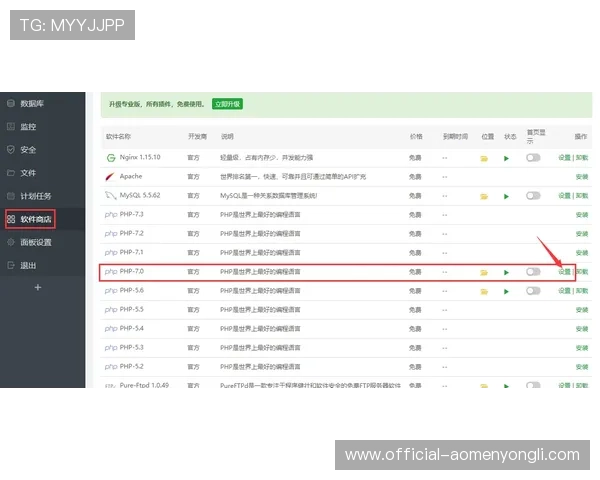Image resolution: width=600 pixels, height=480 pixels.
Task: Click the MySQL status play icon
Action: point(506,196)
